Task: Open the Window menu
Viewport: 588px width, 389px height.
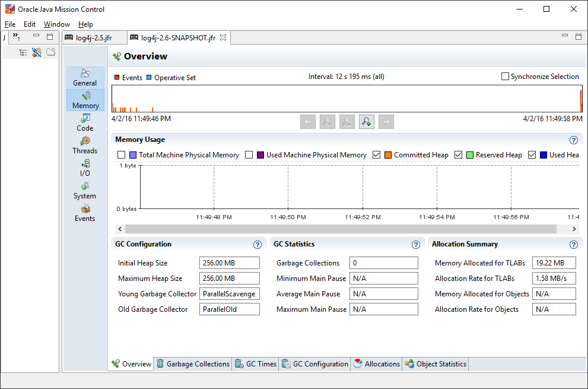Action: pos(56,24)
